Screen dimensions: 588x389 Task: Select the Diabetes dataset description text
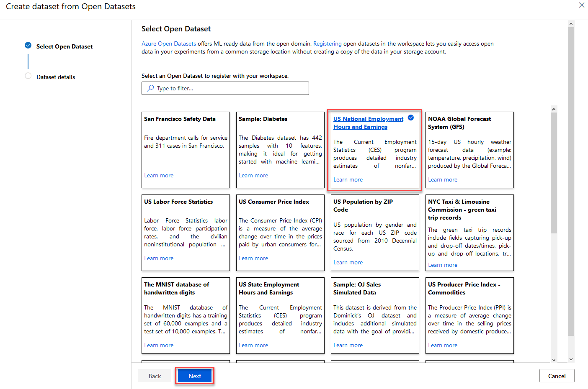280,149
